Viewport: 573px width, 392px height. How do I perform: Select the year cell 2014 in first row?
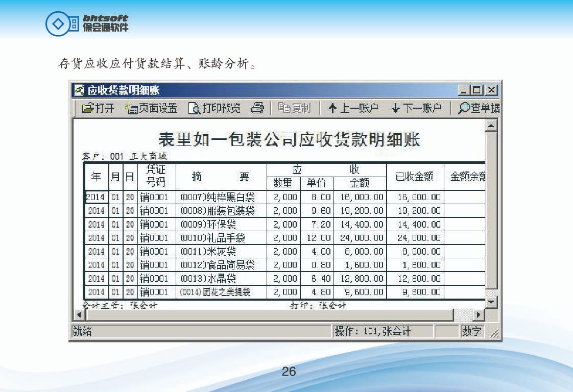(x=96, y=197)
